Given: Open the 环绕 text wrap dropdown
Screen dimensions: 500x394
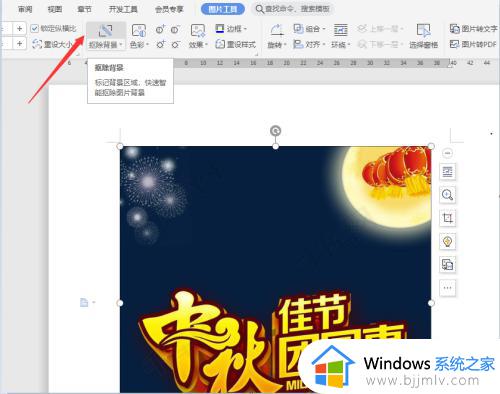Looking at the screenshot, I should [341, 44].
